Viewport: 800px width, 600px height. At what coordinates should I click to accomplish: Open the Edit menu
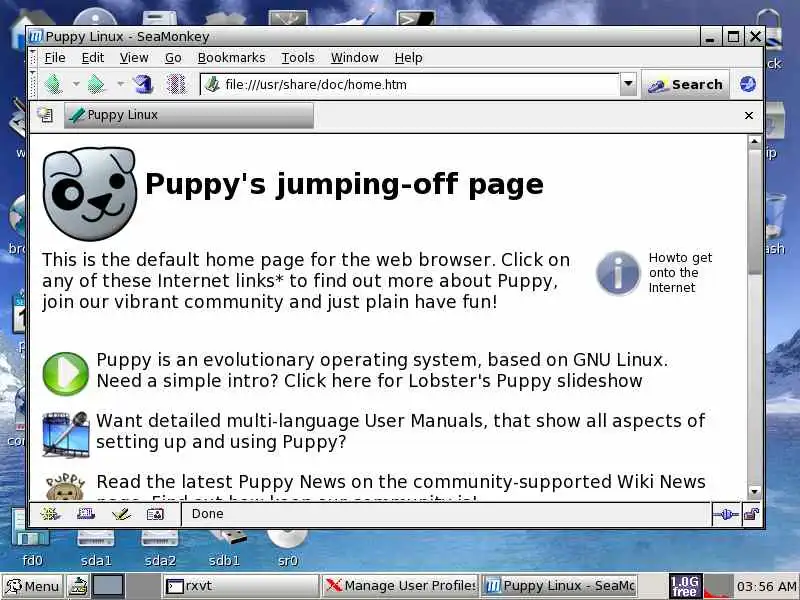[x=93, y=58]
